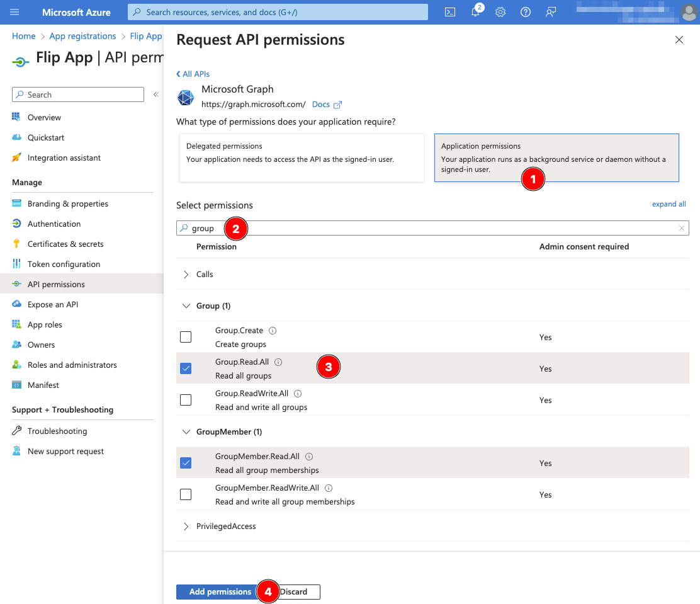The height and width of the screenshot is (604, 700).
Task: Navigate to App registrations breadcrumb
Action: [x=82, y=36]
